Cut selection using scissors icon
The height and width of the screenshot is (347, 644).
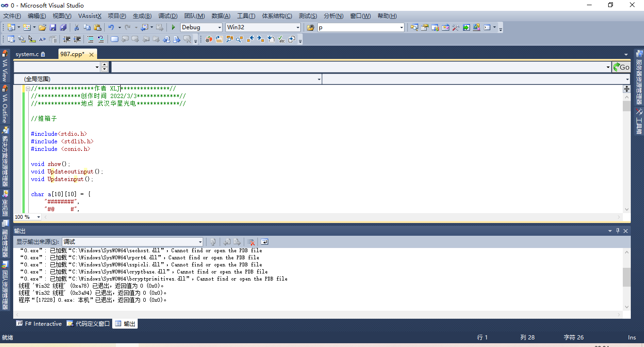coord(76,27)
